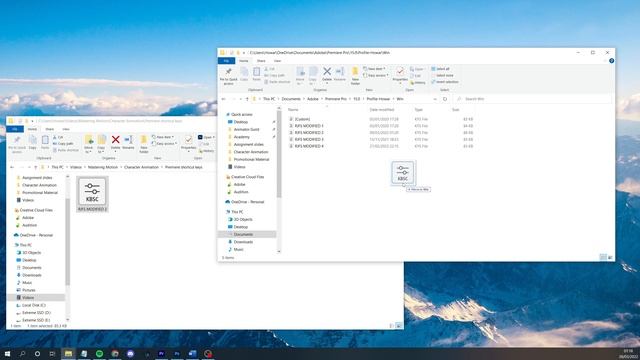Click Copy in Premiere shortcut keys window ribbon

33,142
